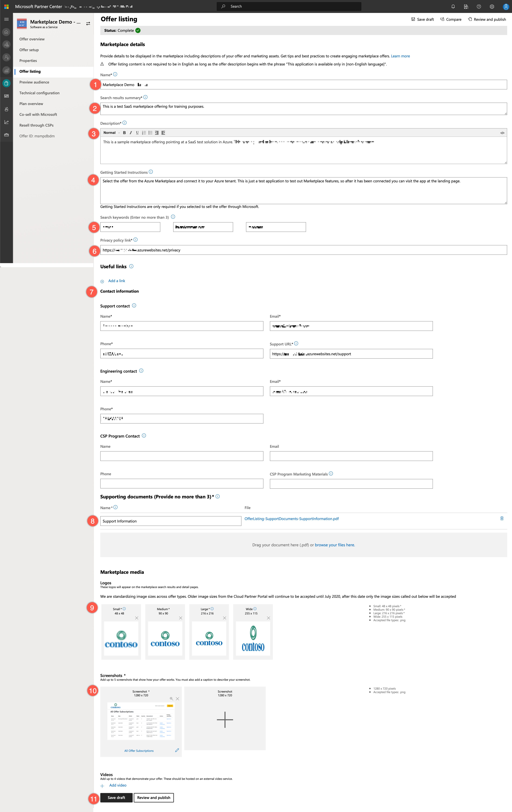512x812 pixels.
Task: Open the notifications bell icon
Action: (453, 6)
